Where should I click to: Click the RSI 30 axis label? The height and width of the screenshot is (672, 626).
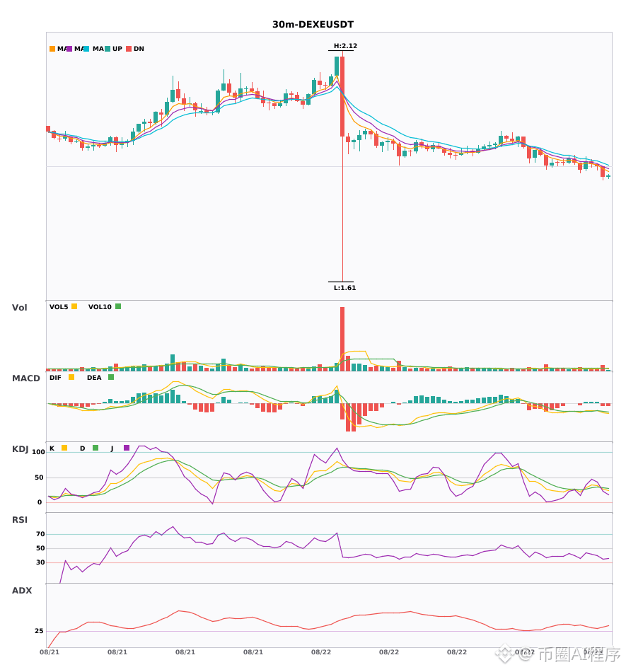point(40,562)
